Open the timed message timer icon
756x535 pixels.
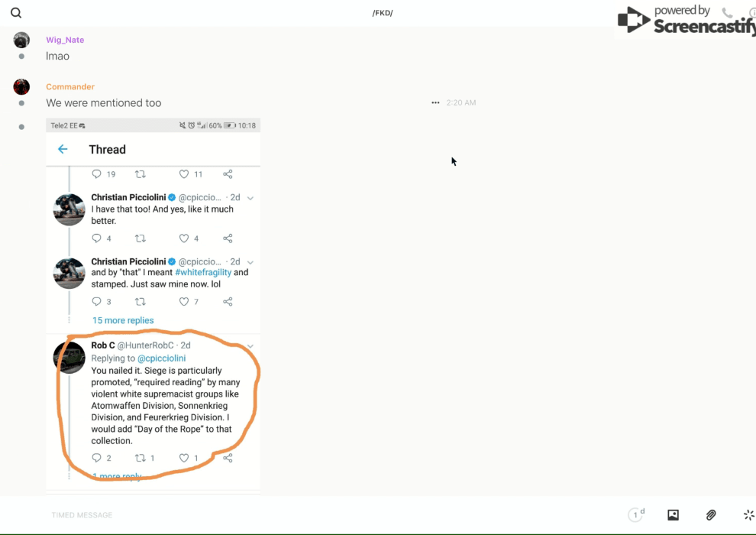pos(636,515)
